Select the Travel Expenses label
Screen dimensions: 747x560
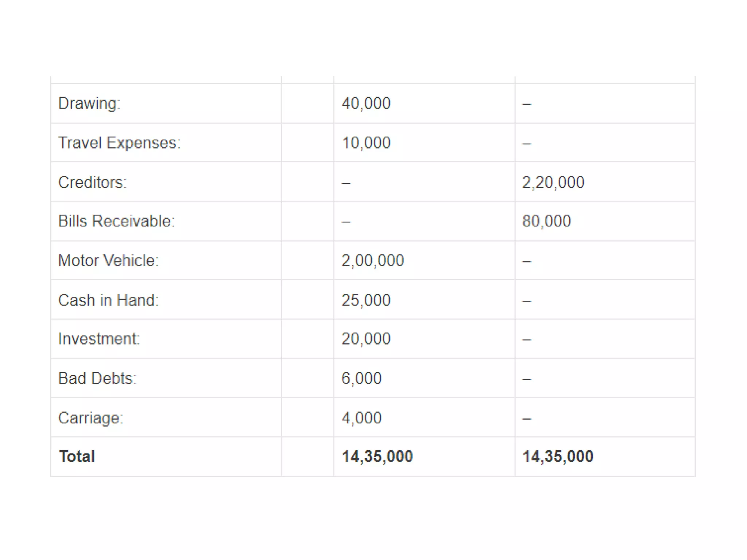click(119, 143)
